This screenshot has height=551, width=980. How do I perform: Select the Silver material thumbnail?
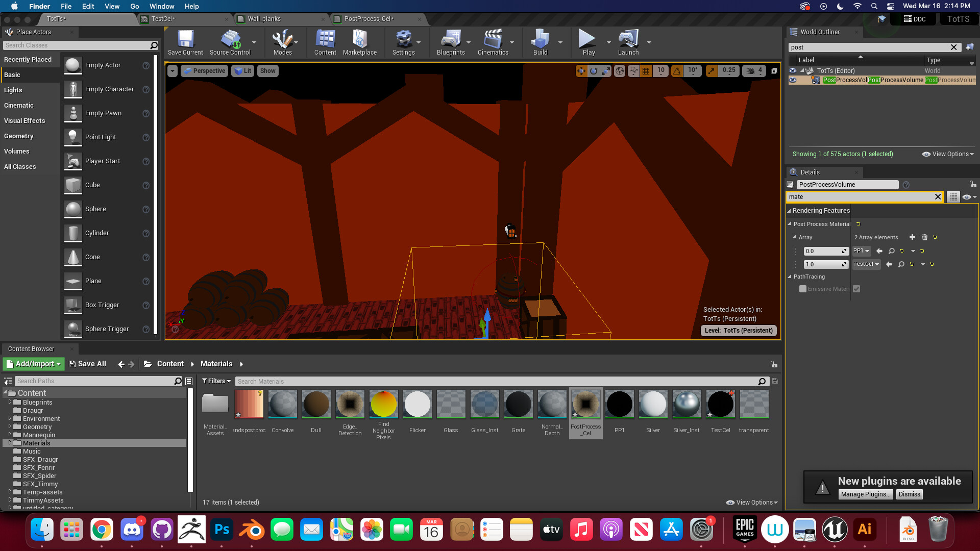coord(653,404)
